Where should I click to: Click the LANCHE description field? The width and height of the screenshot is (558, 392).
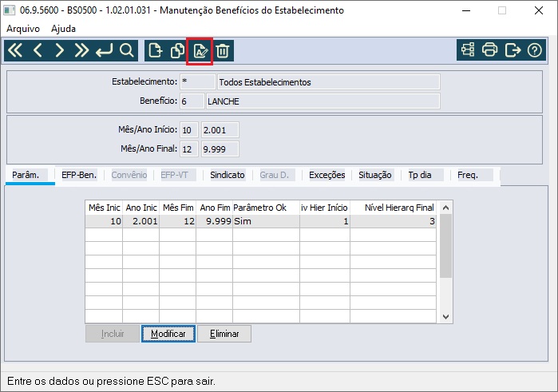[323, 101]
